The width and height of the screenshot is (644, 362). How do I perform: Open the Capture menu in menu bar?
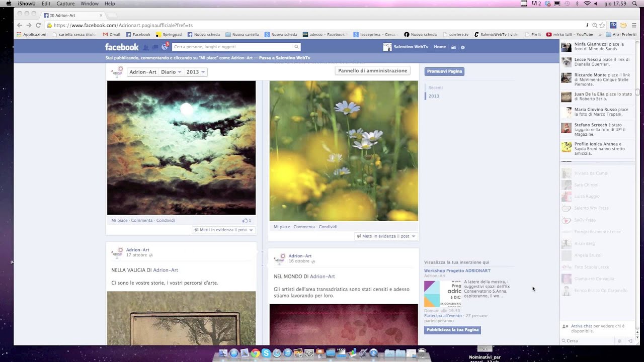click(65, 4)
